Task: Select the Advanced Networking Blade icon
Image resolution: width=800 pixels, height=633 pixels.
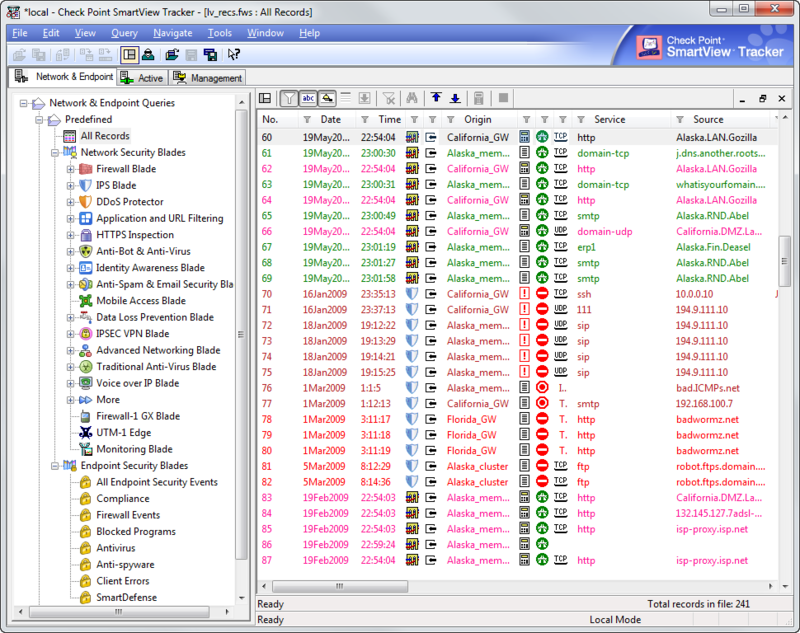Action: tap(85, 350)
